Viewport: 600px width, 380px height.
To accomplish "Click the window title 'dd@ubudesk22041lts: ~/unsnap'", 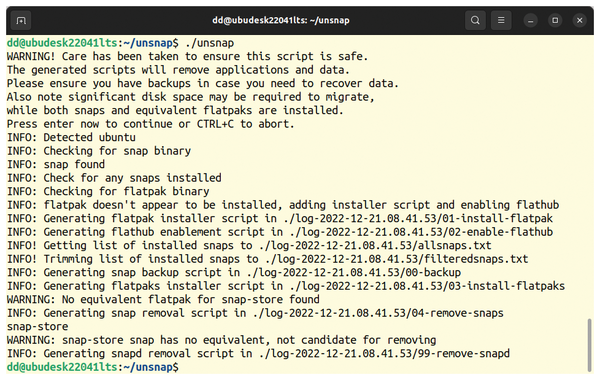I will pos(281,20).
